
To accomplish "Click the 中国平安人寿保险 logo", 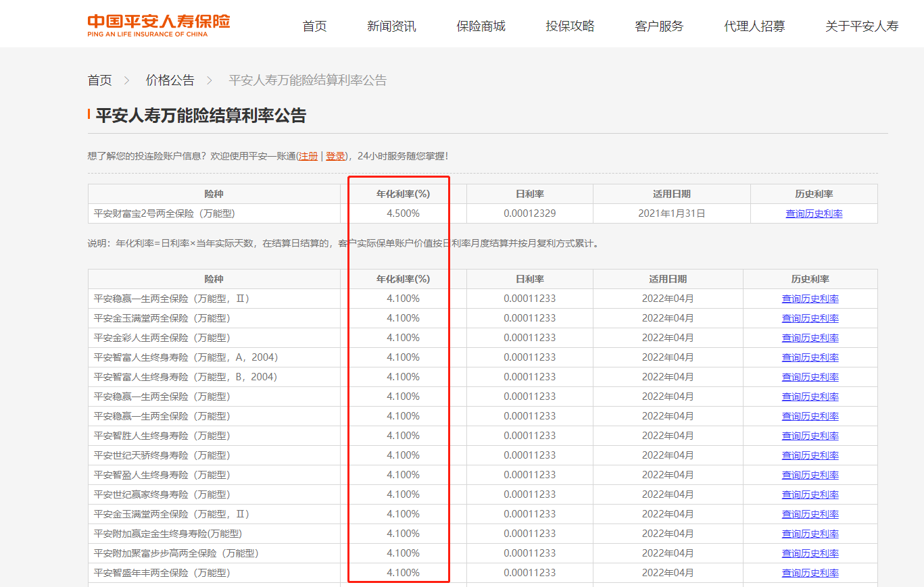I will point(159,25).
